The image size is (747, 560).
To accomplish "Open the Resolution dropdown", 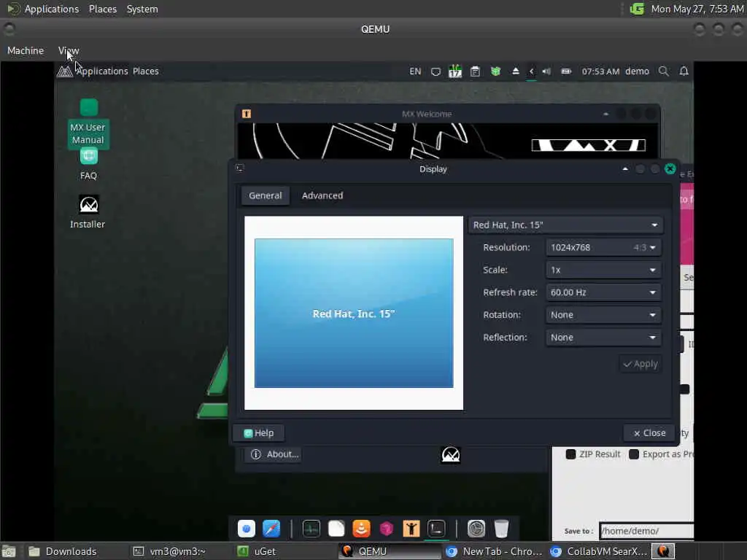I will click(x=603, y=247).
